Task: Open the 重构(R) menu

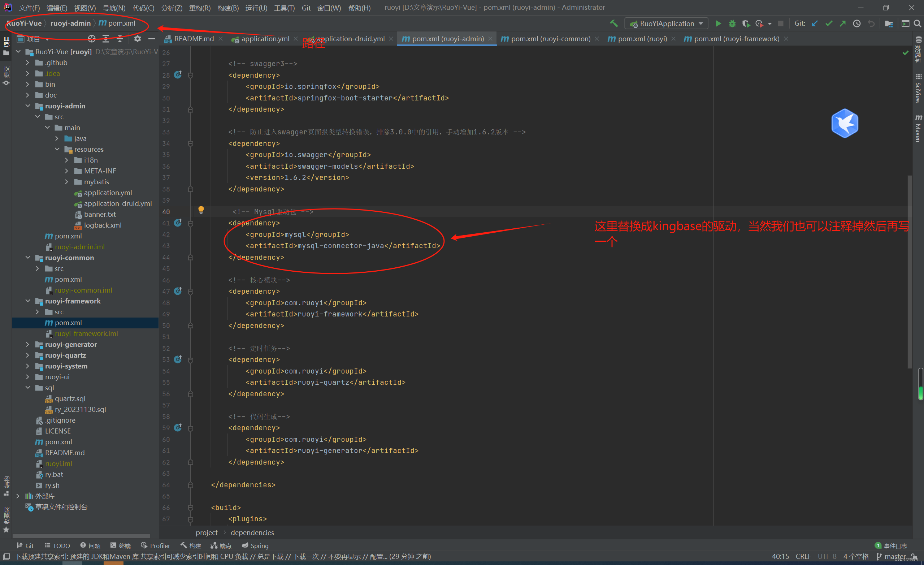Action: (x=200, y=8)
